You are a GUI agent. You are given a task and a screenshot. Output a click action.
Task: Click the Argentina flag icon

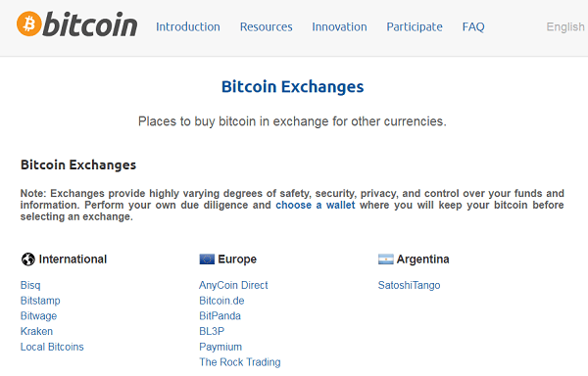click(385, 259)
